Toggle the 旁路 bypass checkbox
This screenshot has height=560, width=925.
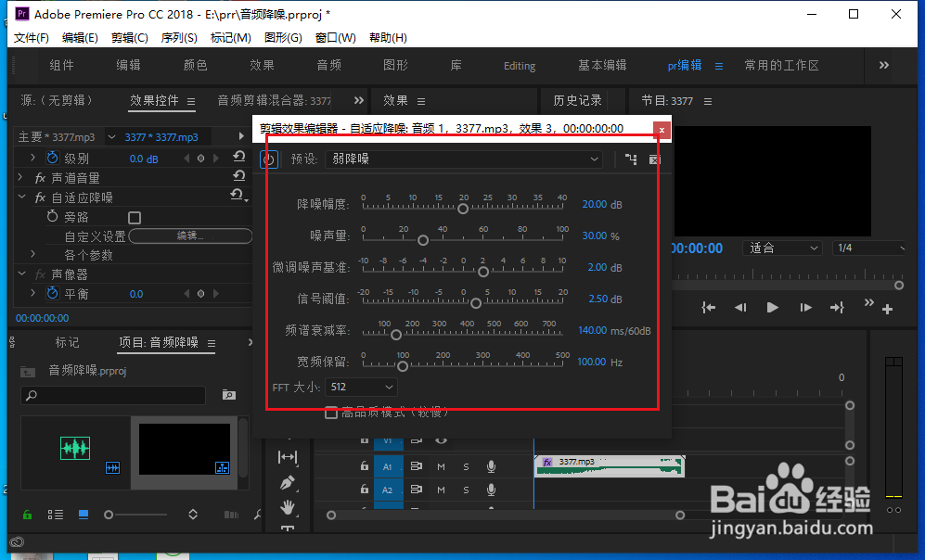click(135, 218)
